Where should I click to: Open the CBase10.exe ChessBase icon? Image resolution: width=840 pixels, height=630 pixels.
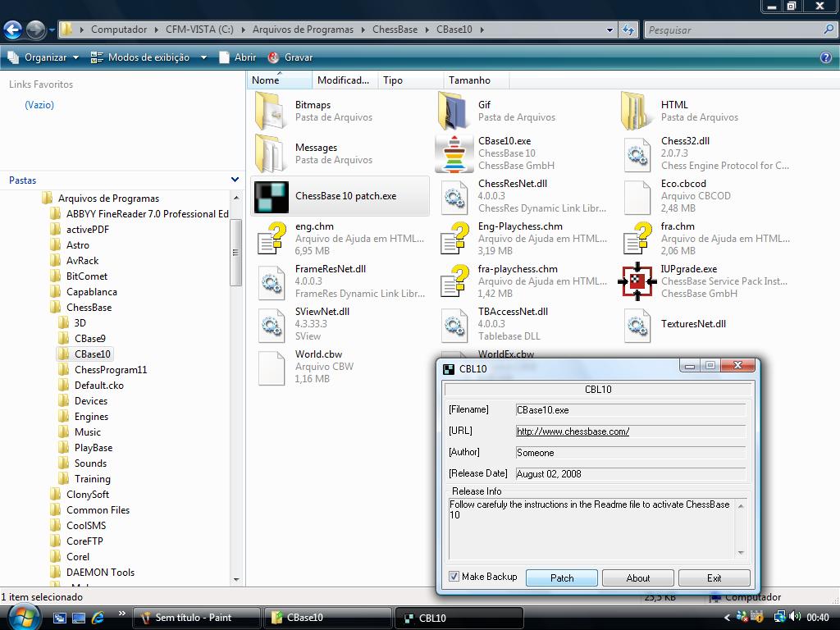[x=454, y=153]
